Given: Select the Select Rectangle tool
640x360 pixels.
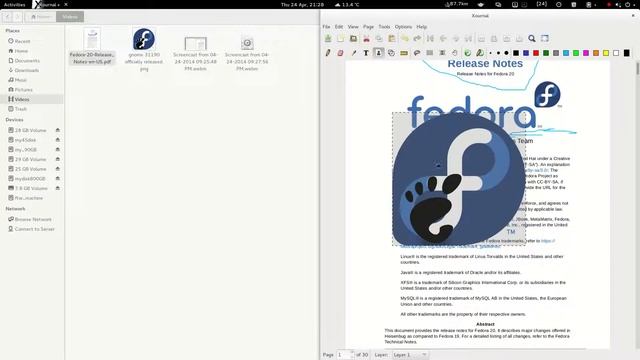Looking at the screenshot, I should [429, 53].
